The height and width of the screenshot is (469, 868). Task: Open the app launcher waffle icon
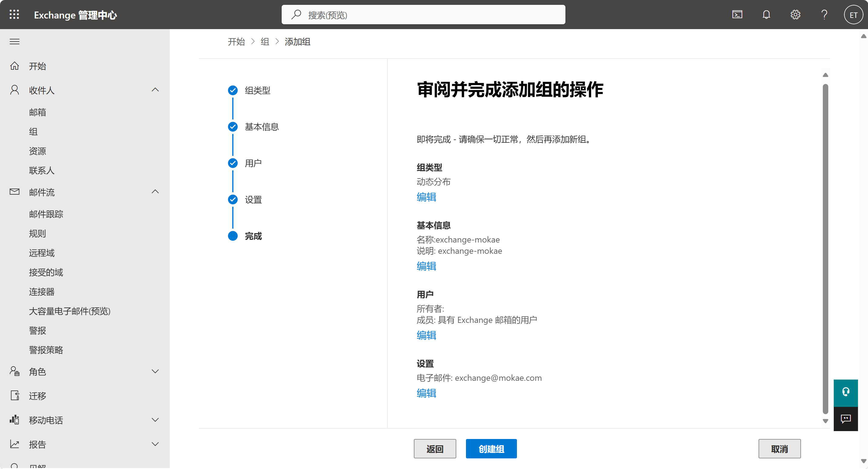(14, 15)
